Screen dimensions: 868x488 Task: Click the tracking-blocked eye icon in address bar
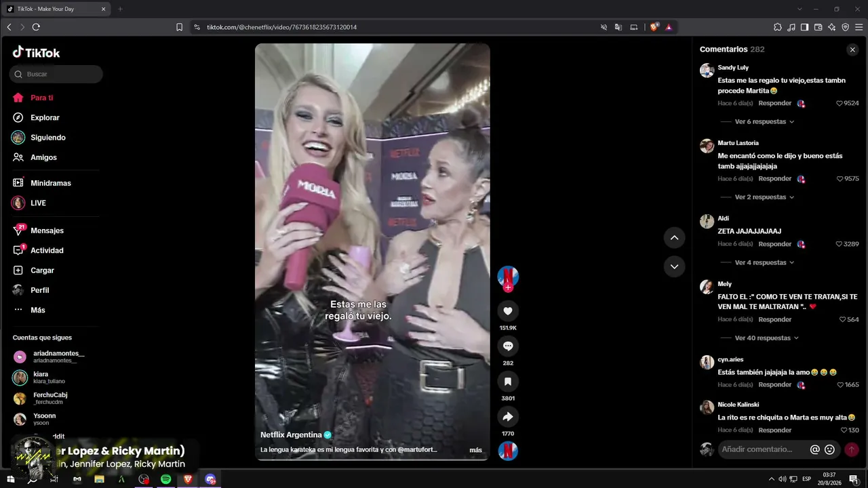pyautogui.click(x=604, y=27)
